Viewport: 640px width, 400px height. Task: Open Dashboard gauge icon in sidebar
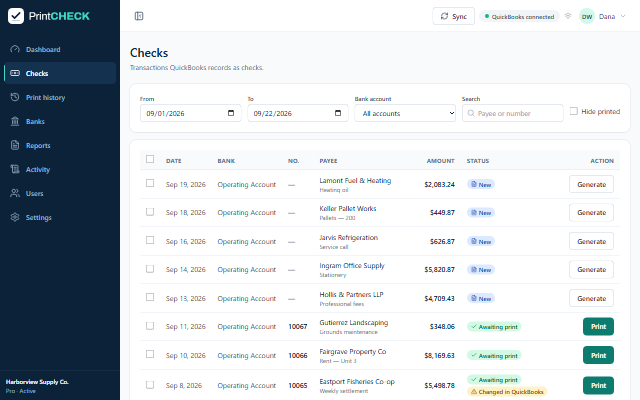click(15, 49)
